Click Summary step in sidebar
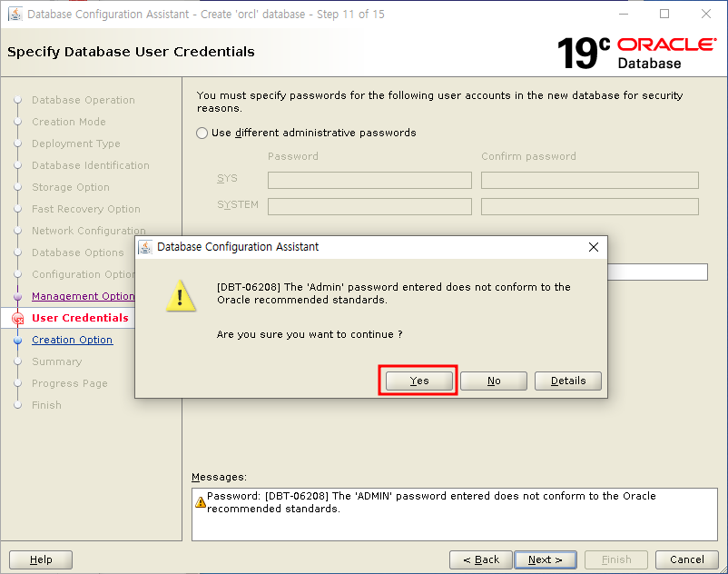The width and height of the screenshot is (728, 574). pos(56,361)
